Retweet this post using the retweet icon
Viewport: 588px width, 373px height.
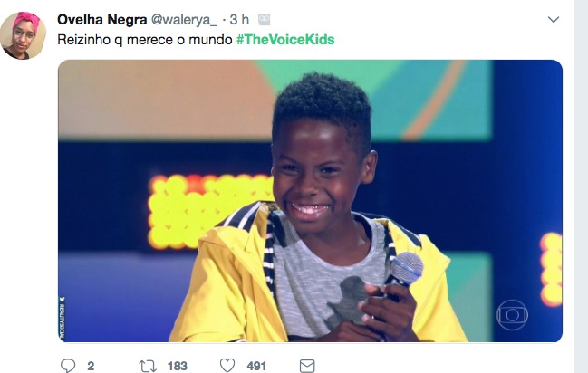pos(147,366)
